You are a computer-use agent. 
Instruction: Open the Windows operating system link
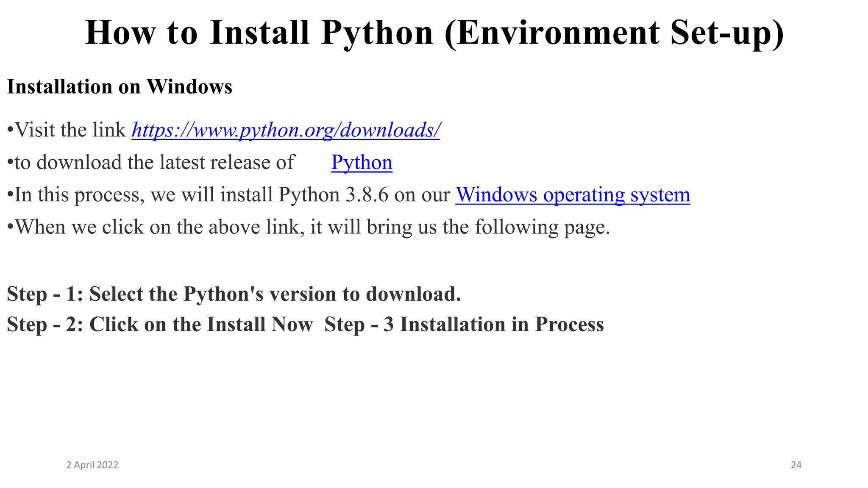coord(573,195)
